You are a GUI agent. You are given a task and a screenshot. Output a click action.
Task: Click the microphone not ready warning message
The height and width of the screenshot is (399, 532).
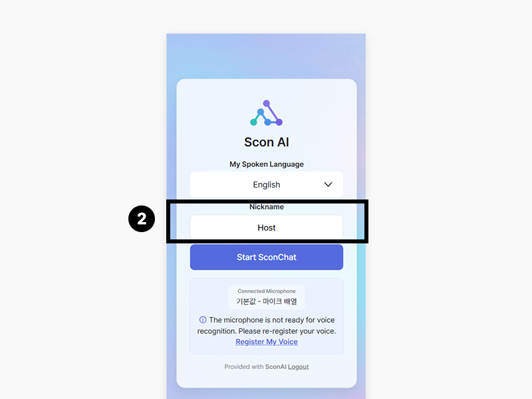pyautogui.click(x=267, y=325)
